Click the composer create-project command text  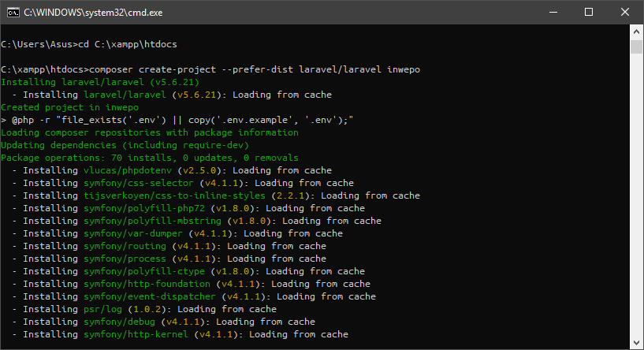pyautogui.click(x=256, y=69)
